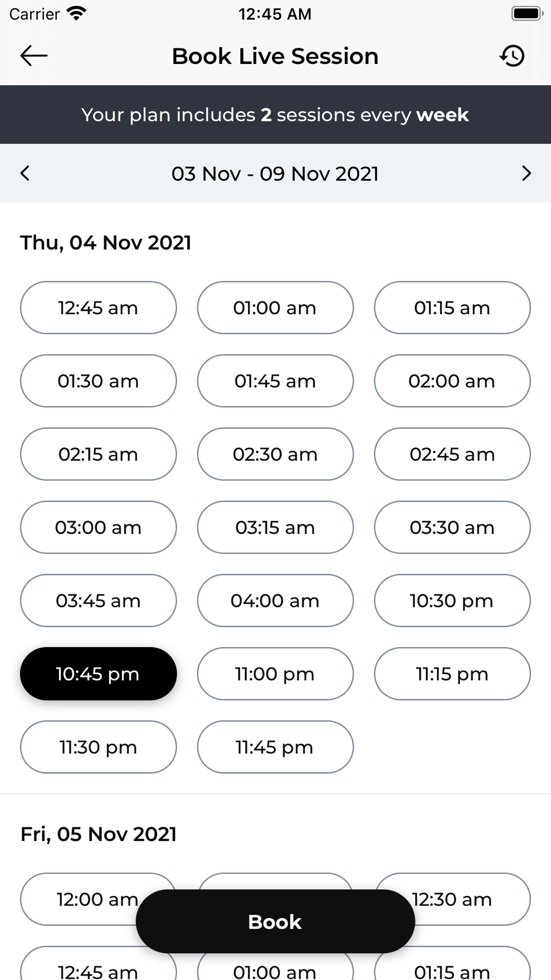Open booking history clock icon
This screenshot has height=980, width=551.
512,56
